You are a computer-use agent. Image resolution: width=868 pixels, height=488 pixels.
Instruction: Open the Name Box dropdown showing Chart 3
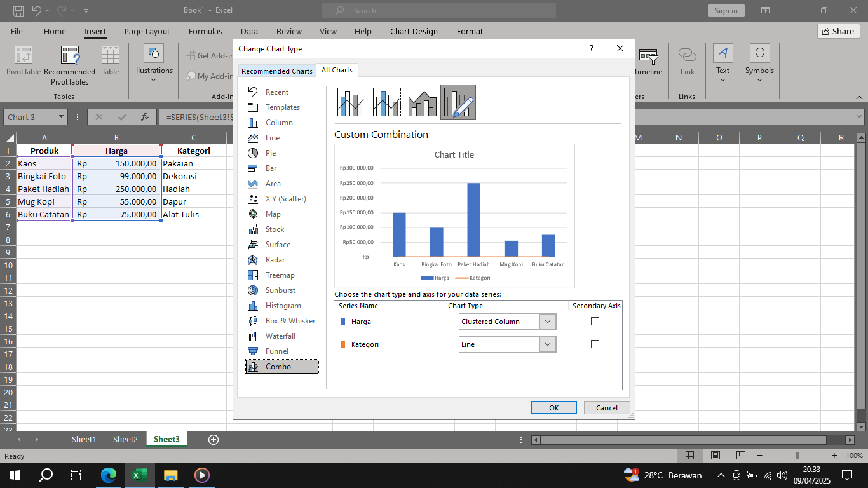click(x=62, y=116)
